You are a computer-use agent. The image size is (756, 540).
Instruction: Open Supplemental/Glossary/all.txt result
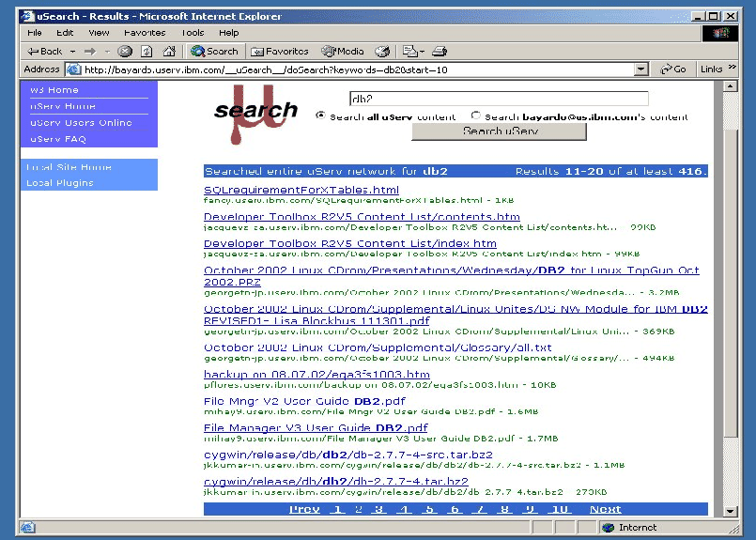click(378, 347)
